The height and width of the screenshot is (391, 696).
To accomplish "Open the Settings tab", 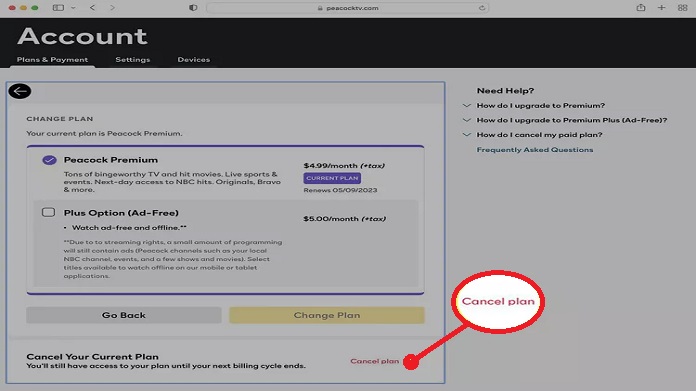I will (x=133, y=59).
